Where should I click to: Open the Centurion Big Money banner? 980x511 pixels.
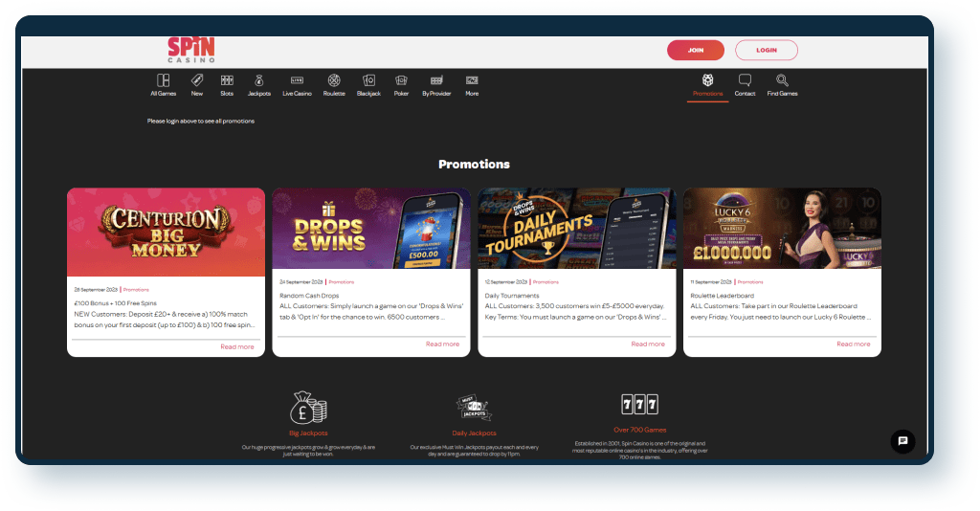pos(166,232)
